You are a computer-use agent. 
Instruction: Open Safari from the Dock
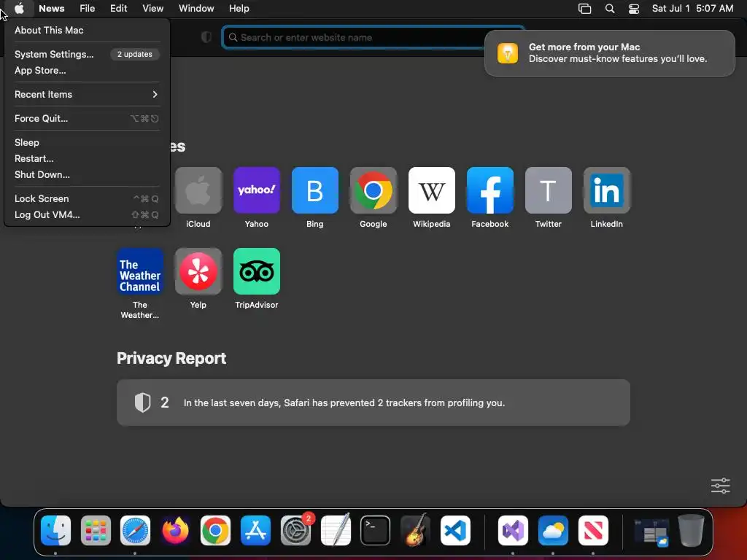point(135,531)
